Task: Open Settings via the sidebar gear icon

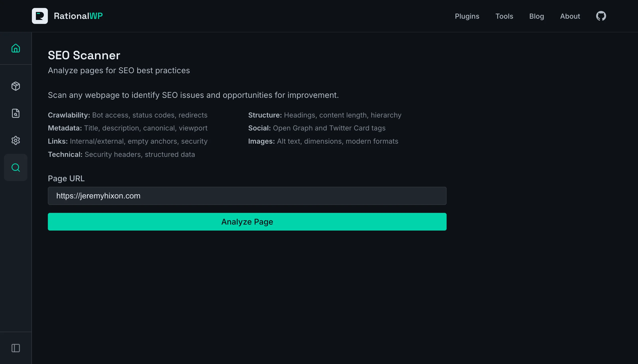Action: pos(15,140)
